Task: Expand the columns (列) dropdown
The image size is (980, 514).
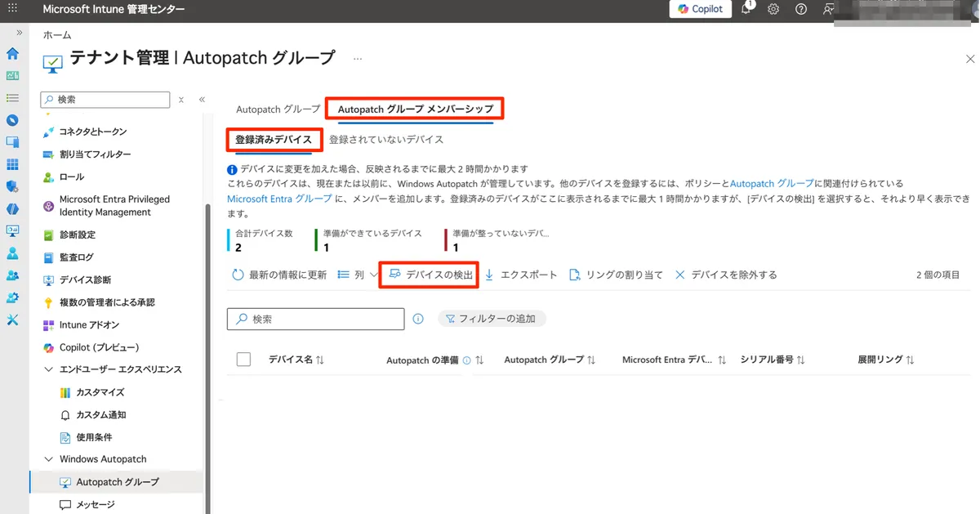Action: click(354, 275)
